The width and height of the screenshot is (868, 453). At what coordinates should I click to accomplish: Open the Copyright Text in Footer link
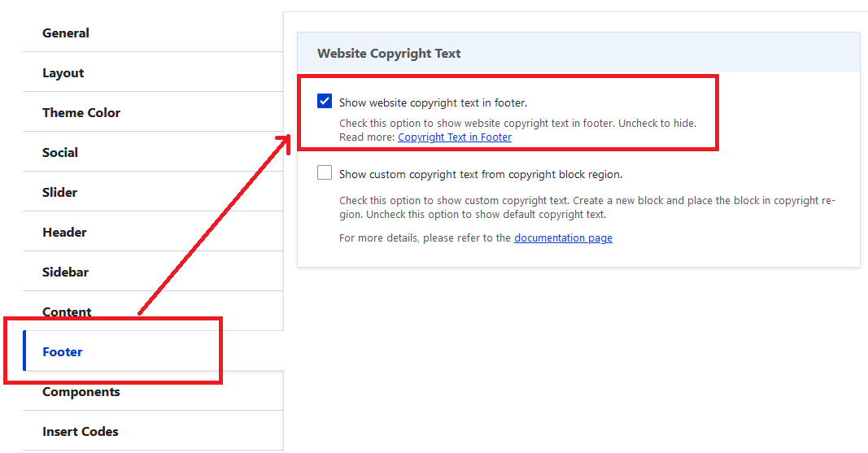455,137
